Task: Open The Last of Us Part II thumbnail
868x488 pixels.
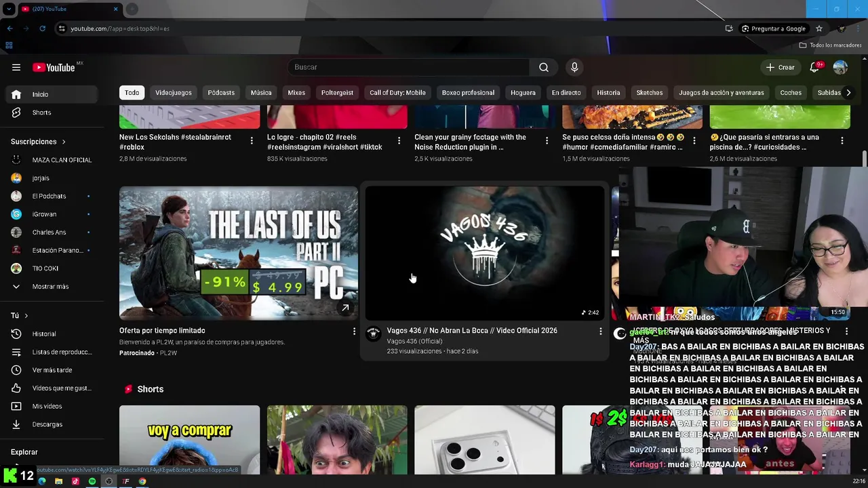Action: pyautogui.click(x=239, y=253)
